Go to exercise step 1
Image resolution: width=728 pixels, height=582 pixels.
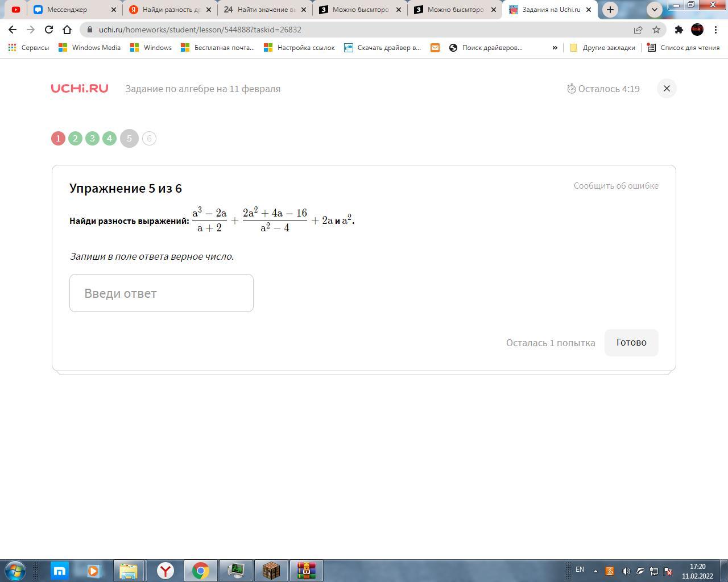(58, 139)
